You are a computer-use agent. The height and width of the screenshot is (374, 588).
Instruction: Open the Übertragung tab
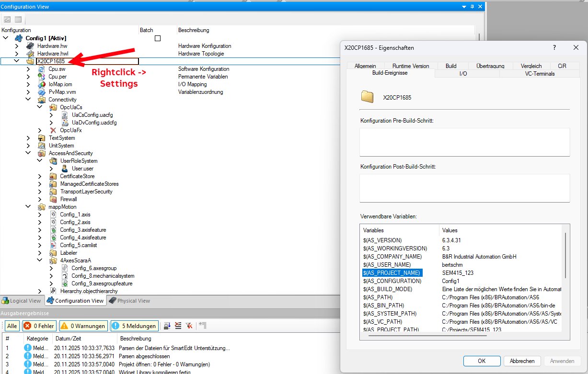pyautogui.click(x=489, y=66)
